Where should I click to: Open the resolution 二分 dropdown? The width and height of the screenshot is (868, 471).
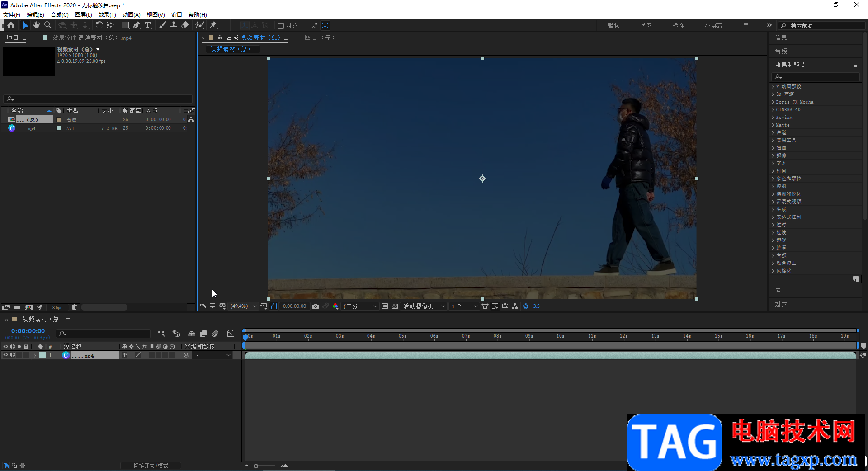click(x=360, y=306)
